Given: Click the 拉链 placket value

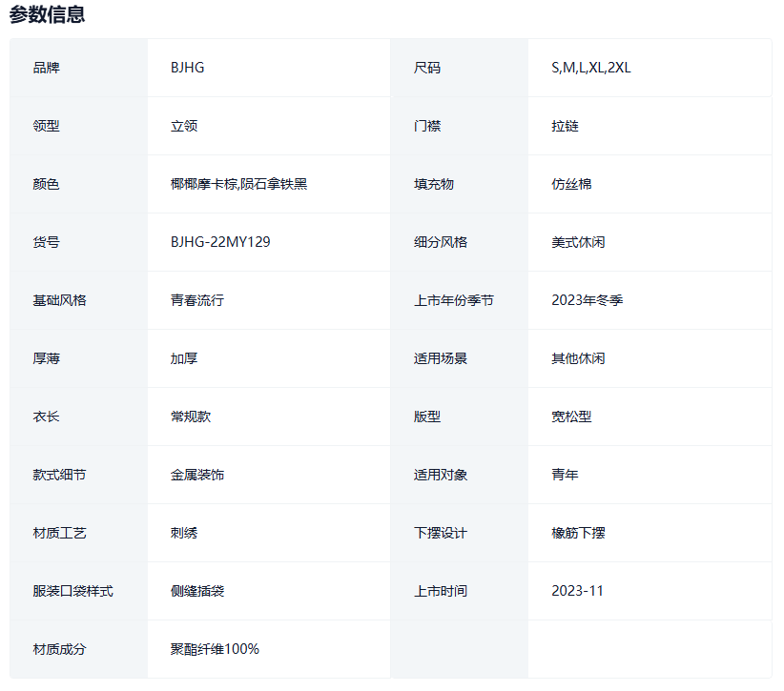Looking at the screenshot, I should coord(565,126).
